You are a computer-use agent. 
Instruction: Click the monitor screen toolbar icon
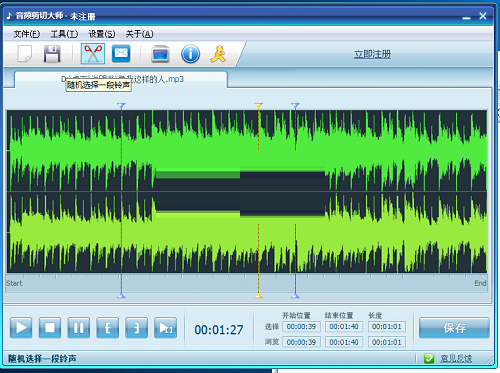(160, 54)
